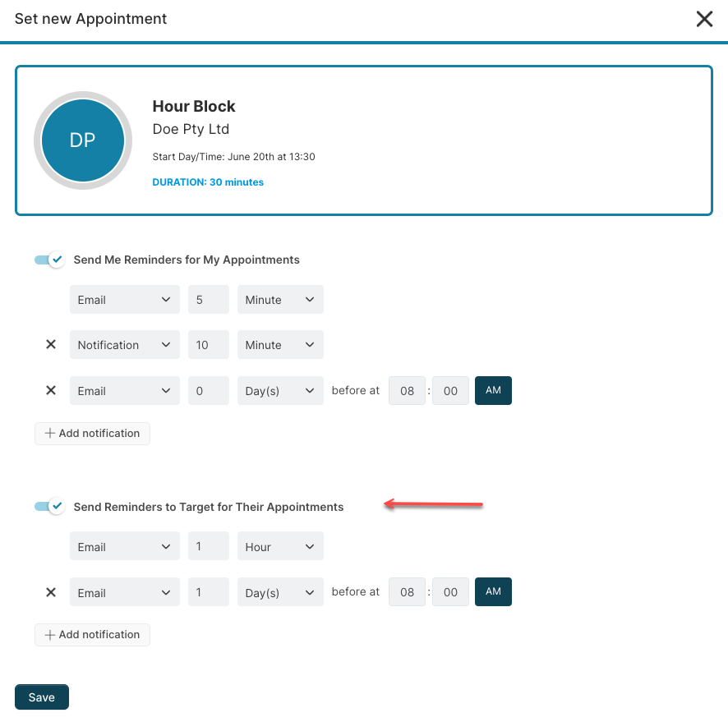Delete the 0 Day(s) Email reminder row
The width and height of the screenshot is (728, 722).
point(51,390)
